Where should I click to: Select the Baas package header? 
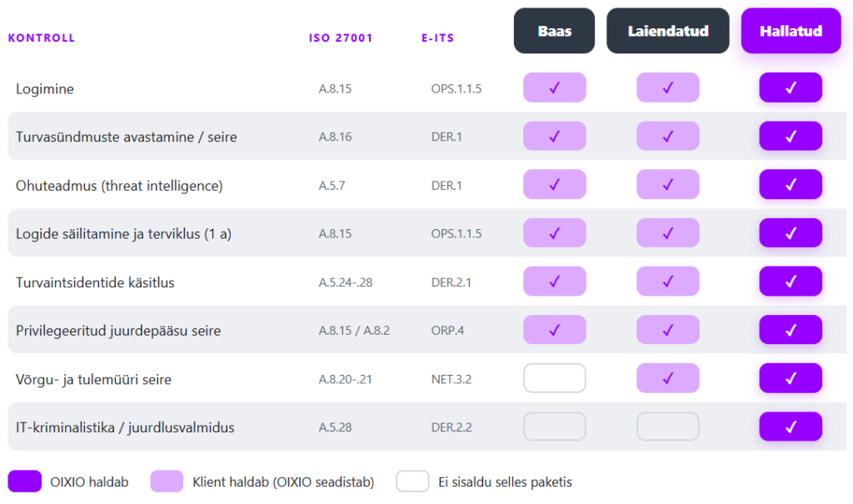pos(554,31)
